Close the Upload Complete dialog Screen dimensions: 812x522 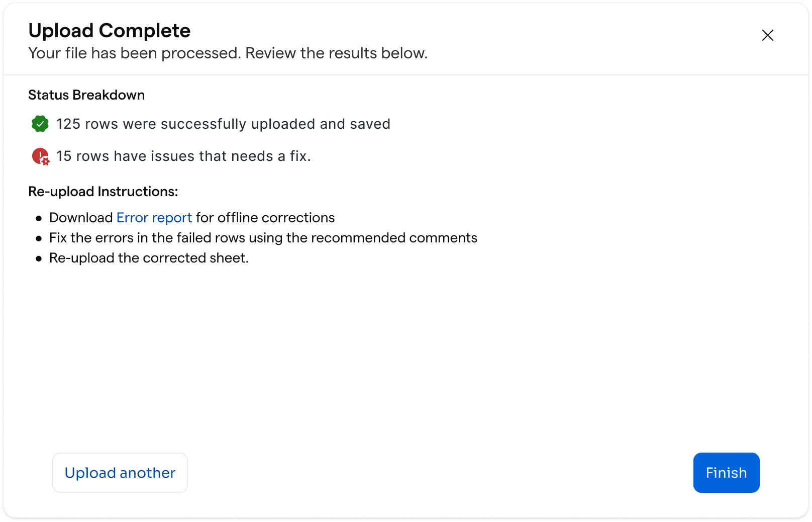point(767,35)
